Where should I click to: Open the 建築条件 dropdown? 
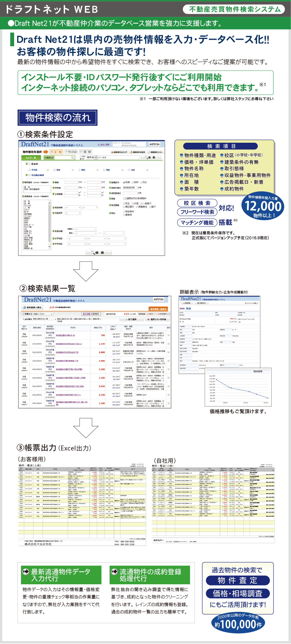(x=73, y=213)
